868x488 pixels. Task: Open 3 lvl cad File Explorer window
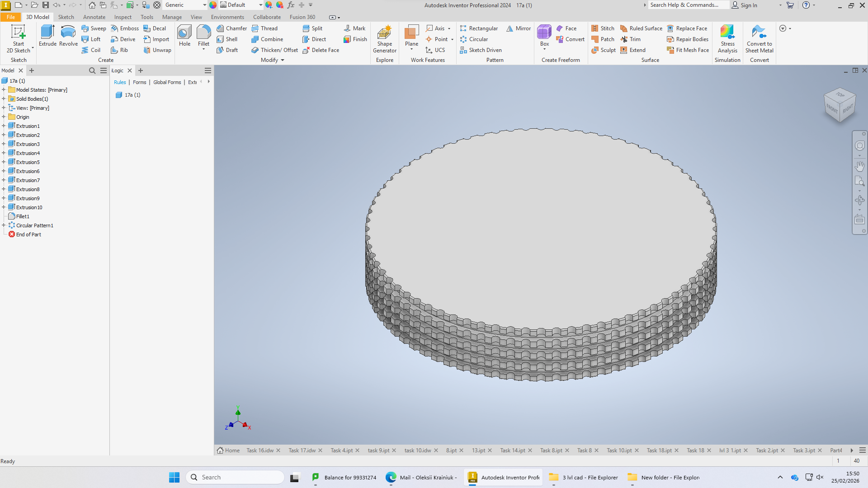click(583, 477)
